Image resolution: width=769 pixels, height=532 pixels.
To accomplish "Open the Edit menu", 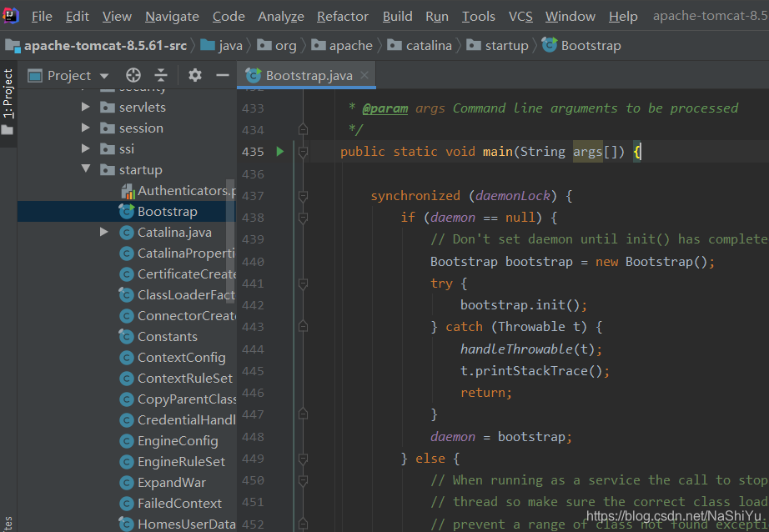I will point(77,17).
